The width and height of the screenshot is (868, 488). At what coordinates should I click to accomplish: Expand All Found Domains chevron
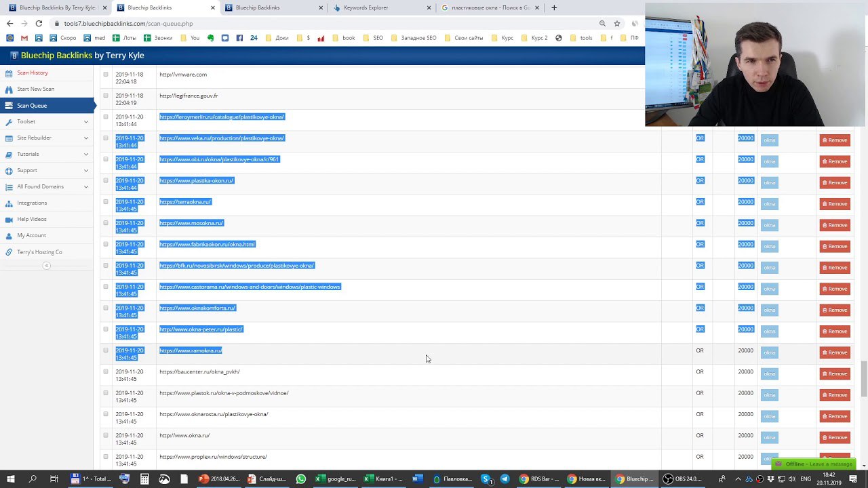pos(86,186)
